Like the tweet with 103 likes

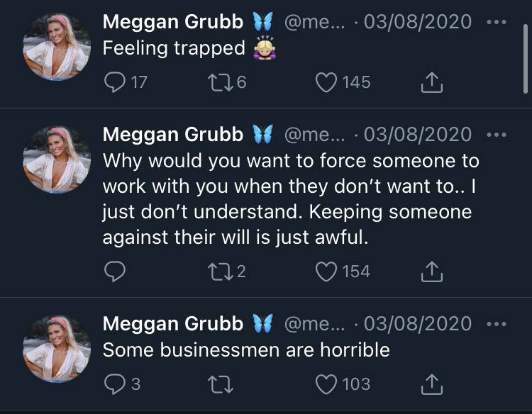pos(326,384)
